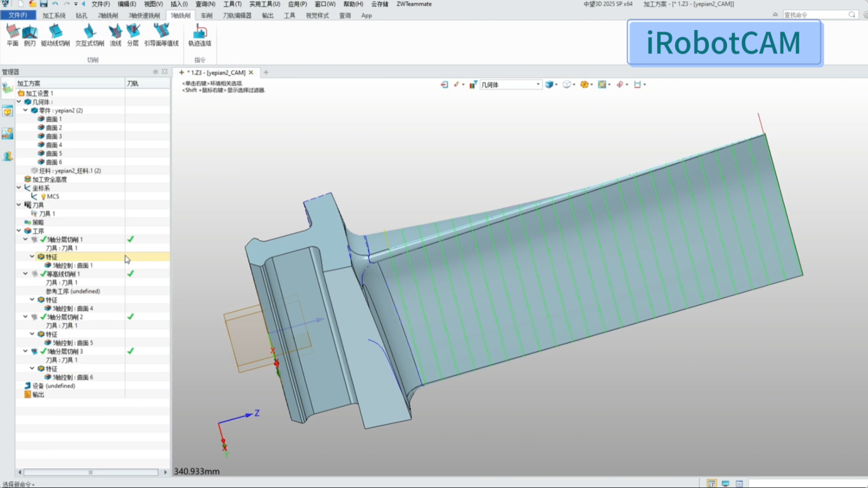868x488 pixels.
Task: Close the 1.Z3 - [yepian2_CAM] document tab
Action: [x=251, y=73]
